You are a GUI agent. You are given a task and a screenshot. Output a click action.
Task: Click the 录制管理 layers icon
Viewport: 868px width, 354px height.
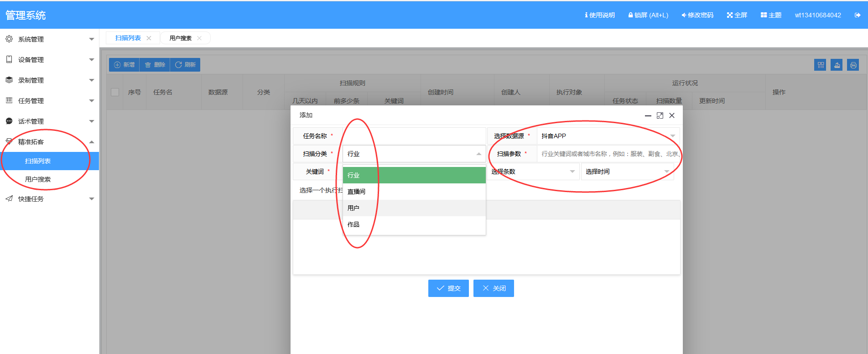[9, 80]
